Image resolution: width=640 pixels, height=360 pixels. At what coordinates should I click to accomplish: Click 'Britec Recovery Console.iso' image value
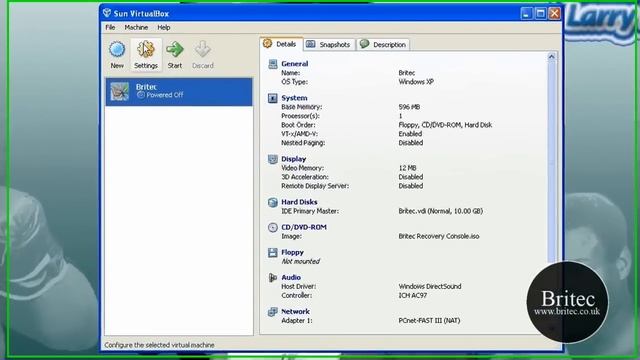tap(439, 236)
